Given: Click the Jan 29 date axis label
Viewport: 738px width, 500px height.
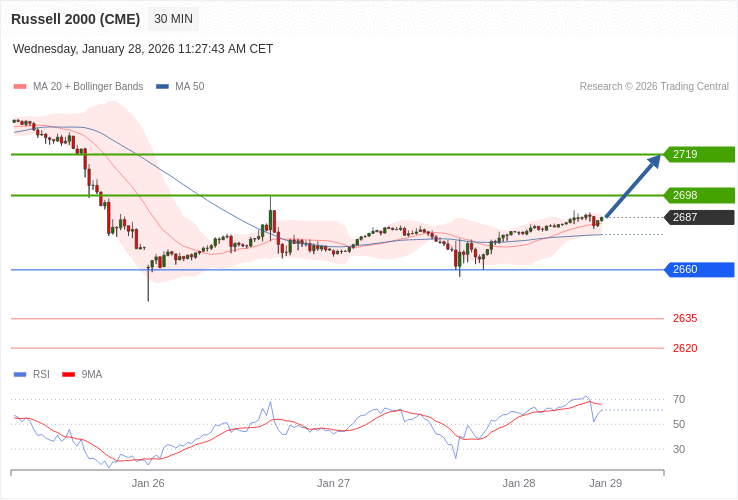Looking at the screenshot, I should point(606,484).
